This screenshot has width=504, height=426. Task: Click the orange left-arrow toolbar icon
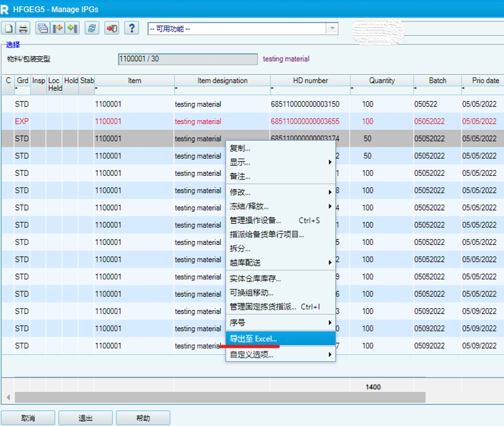pyautogui.click(x=57, y=28)
